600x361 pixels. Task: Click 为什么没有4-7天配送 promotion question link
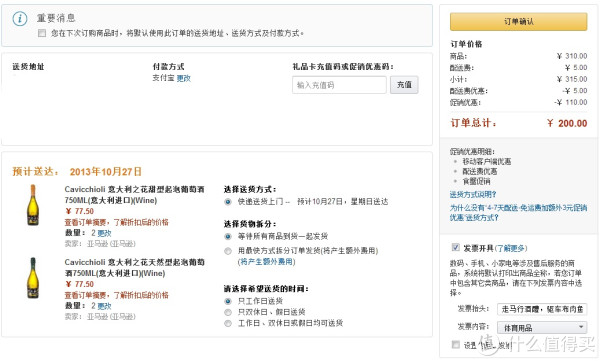pyautogui.click(x=518, y=213)
